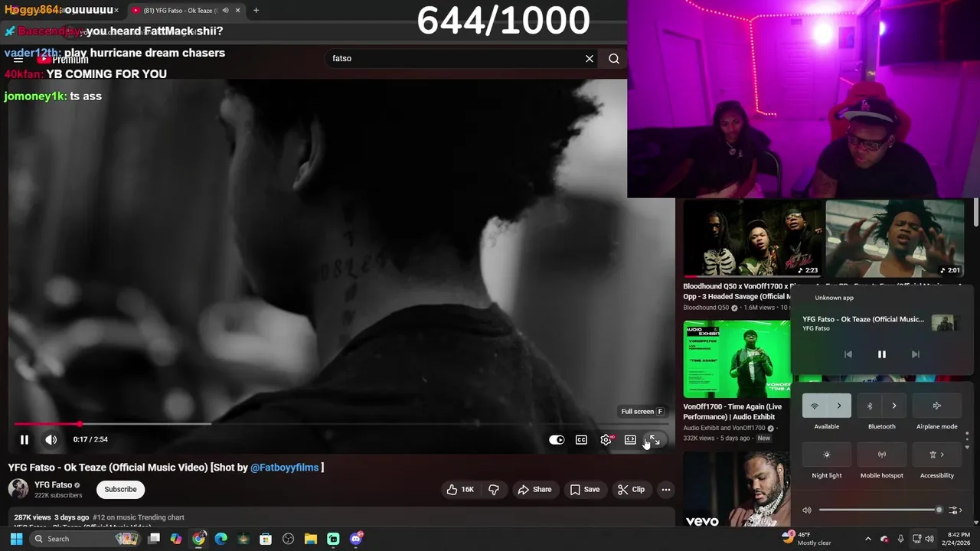This screenshot has width=980, height=551.
Task: Dislike the YFG Fatso video
Action: [x=494, y=490]
